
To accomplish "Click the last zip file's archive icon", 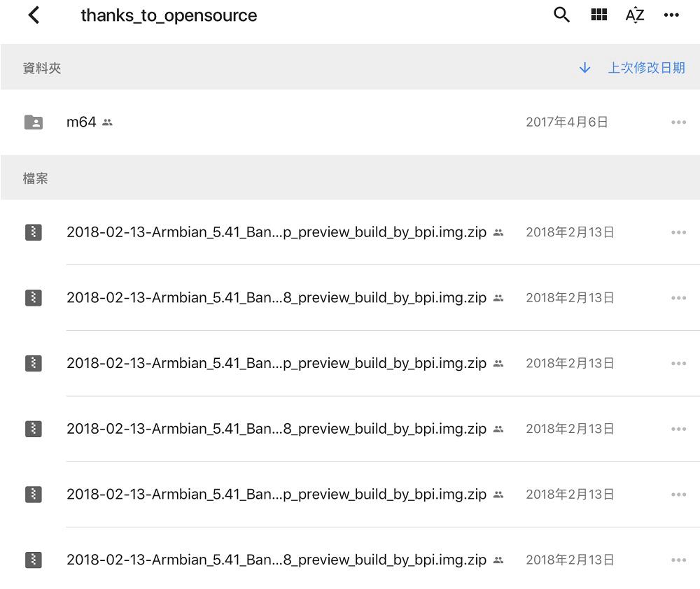I will coord(34,560).
